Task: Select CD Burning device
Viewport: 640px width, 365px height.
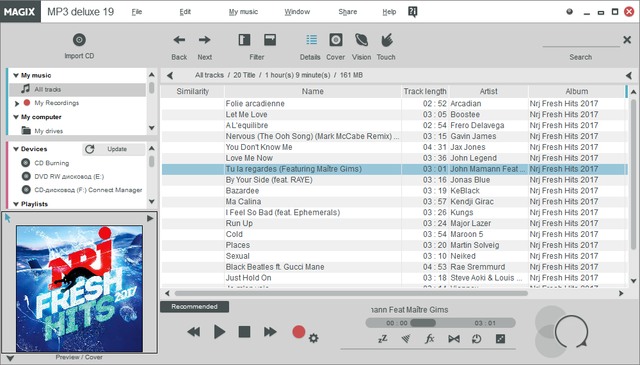Action: (51, 163)
